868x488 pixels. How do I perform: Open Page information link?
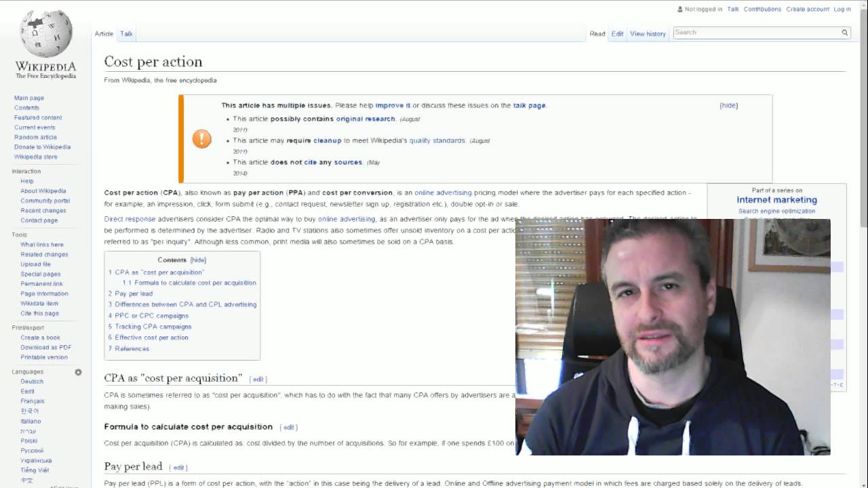coord(44,294)
